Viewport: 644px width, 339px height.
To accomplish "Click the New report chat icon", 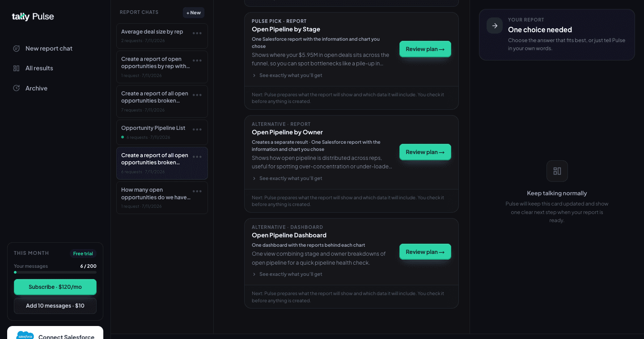I will pyautogui.click(x=17, y=48).
